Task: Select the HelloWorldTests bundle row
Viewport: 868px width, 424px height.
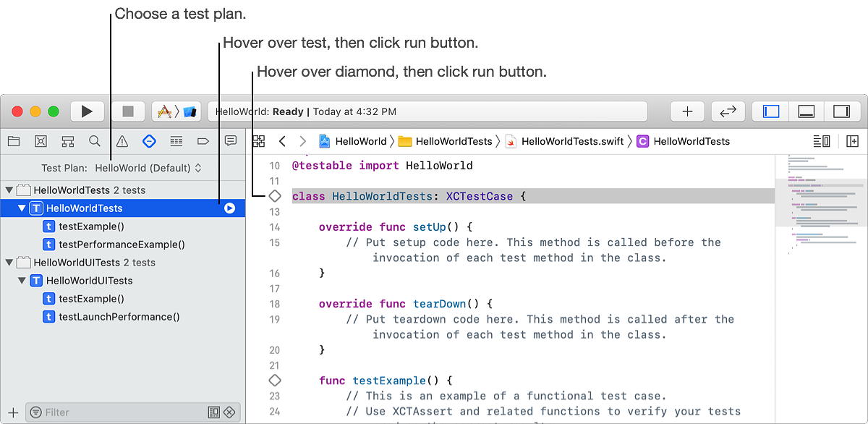Action: click(x=123, y=190)
